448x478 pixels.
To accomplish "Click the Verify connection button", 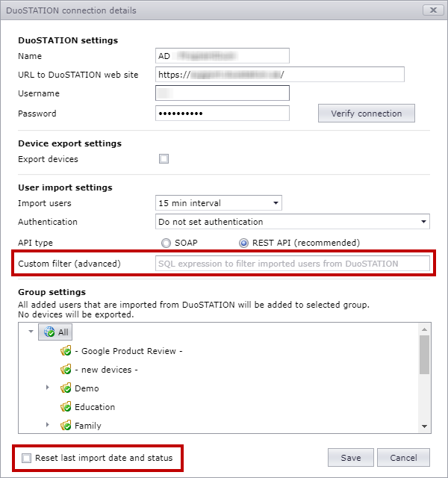I will click(x=367, y=114).
